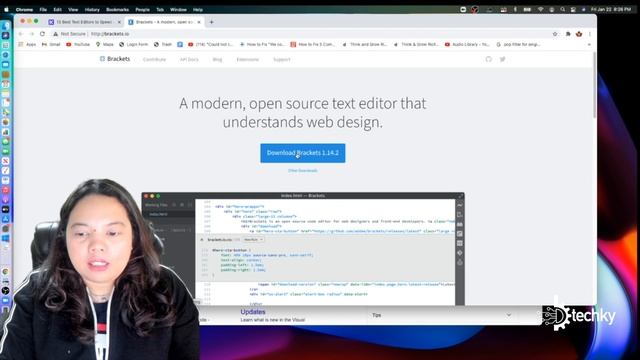Expand the bookmarks overflow chevron
The width and height of the screenshot is (640, 360).
[x=589, y=44]
